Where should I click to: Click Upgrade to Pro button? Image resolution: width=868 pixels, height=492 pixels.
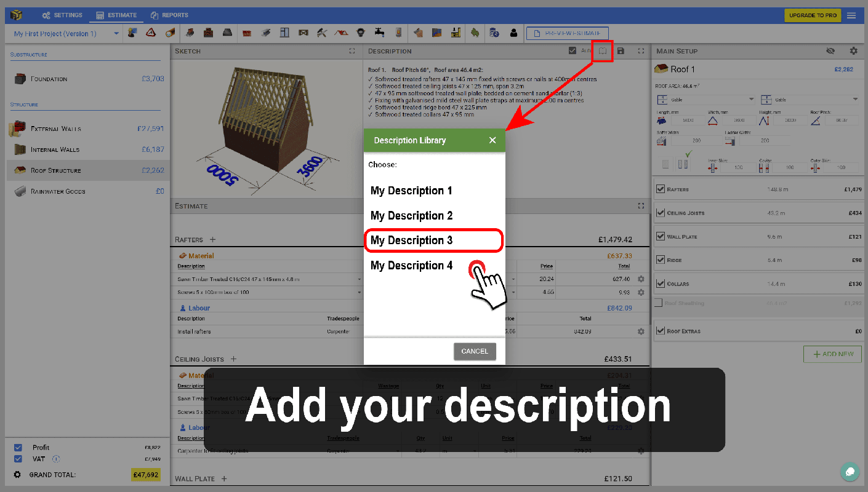point(813,15)
